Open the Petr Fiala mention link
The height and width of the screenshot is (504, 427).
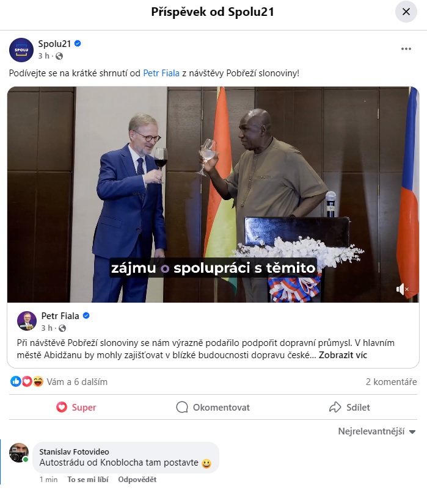[x=161, y=73]
